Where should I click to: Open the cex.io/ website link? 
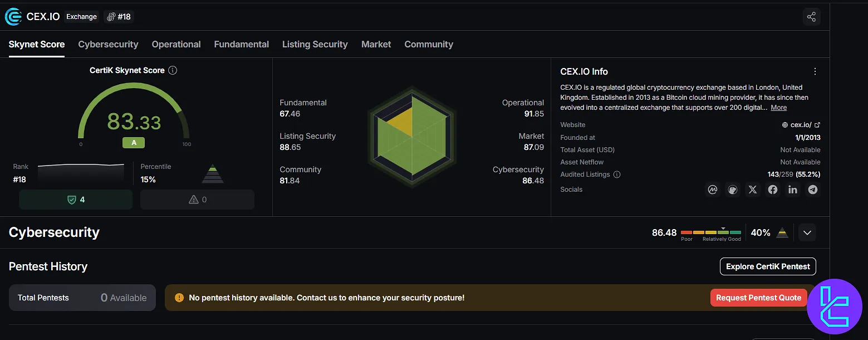[x=801, y=125]
